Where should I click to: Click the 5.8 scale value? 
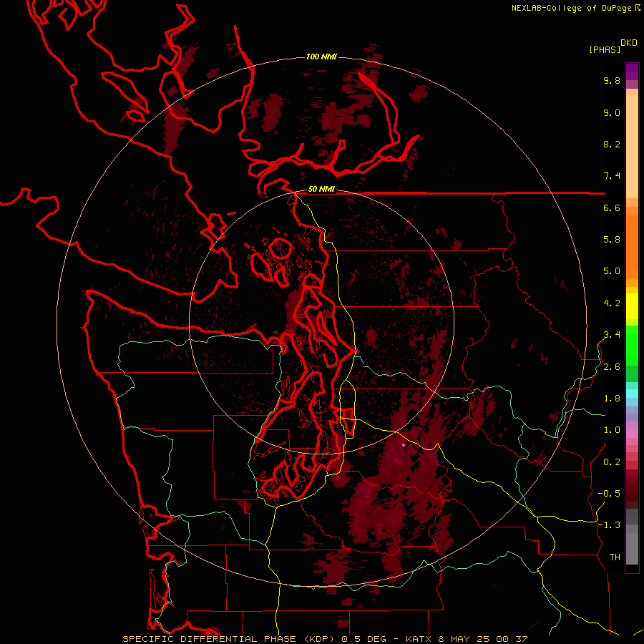pos(612,240)
